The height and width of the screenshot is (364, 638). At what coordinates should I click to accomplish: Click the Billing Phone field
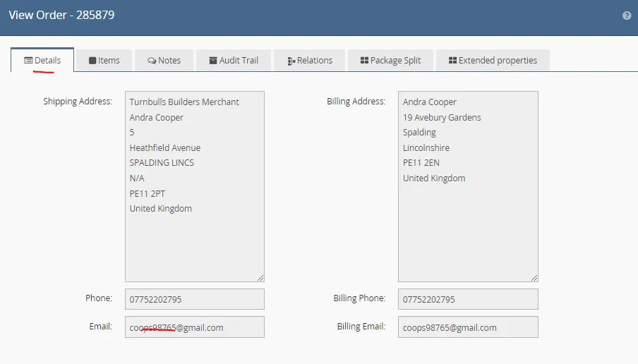pos(468,299)
